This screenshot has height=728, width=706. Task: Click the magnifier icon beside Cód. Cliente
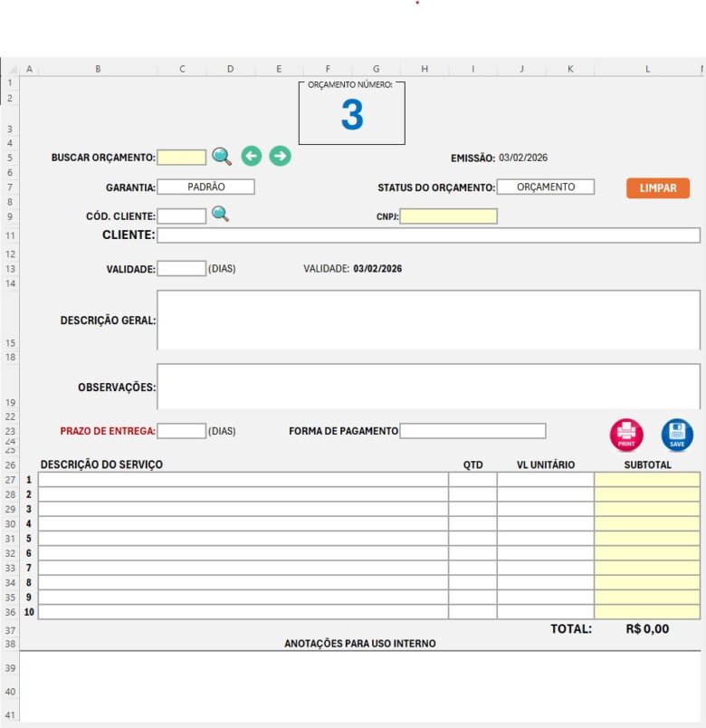(x=220, y=215)
